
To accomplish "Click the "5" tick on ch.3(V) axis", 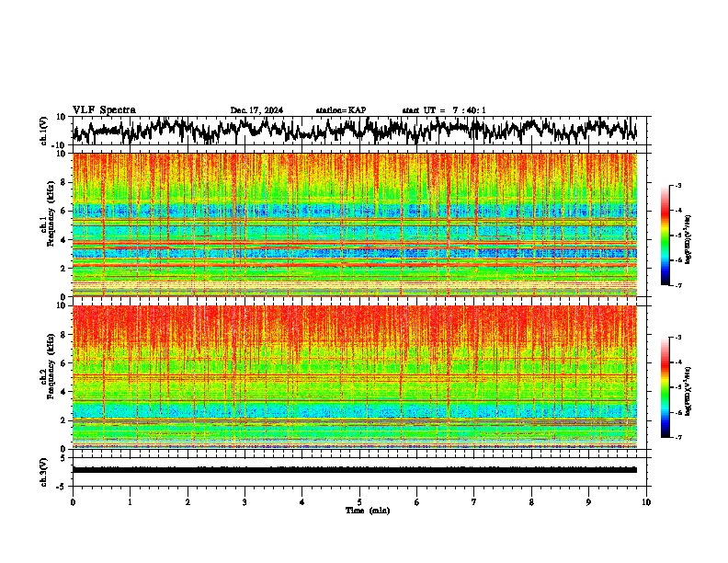I will [63, 458].
